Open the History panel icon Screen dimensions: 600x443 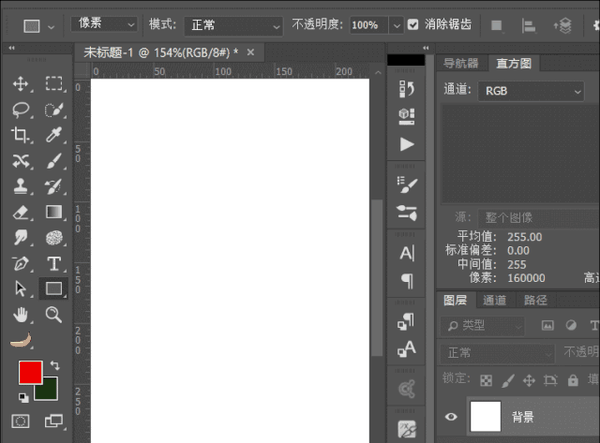tap(406, 89)
